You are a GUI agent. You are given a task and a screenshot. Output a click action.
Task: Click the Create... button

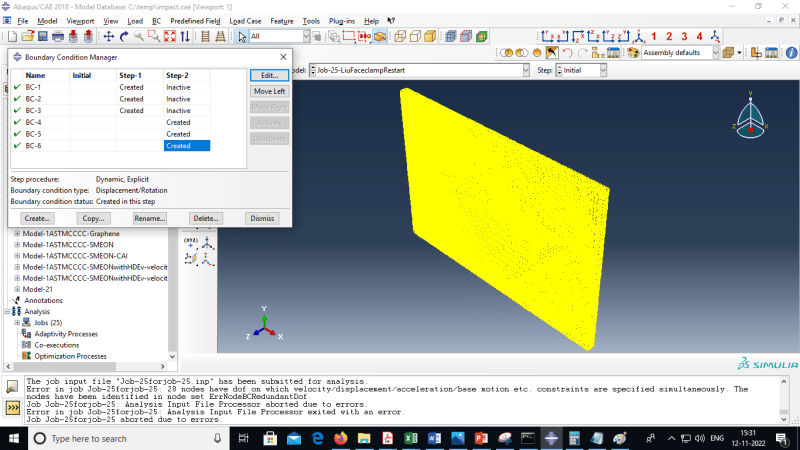click(37, 218)
